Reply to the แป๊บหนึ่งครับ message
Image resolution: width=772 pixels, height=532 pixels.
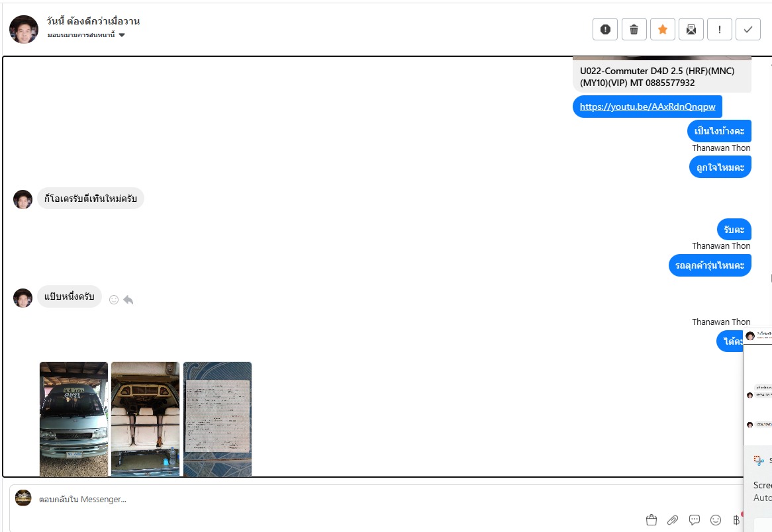click(x=128, y=300)
